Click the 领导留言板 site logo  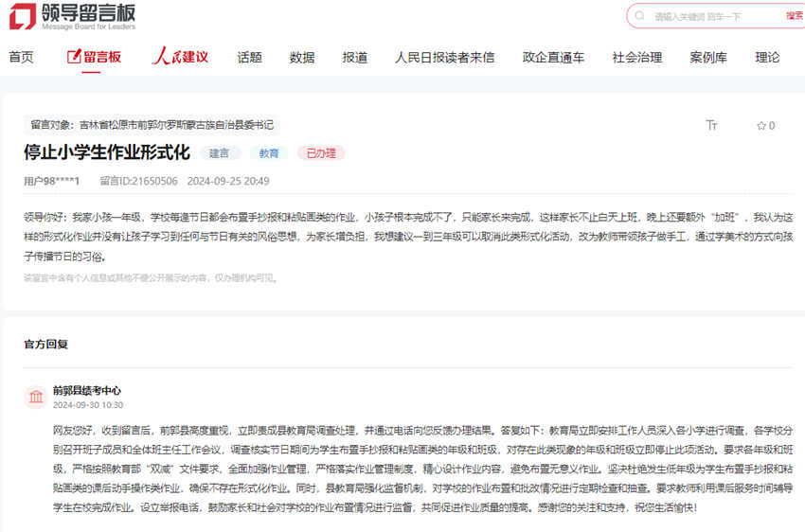coord(72,16)
